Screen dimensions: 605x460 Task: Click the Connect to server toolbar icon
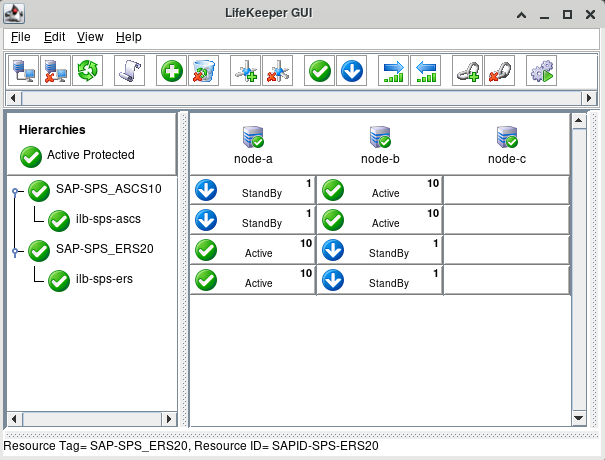coord(25,71)
